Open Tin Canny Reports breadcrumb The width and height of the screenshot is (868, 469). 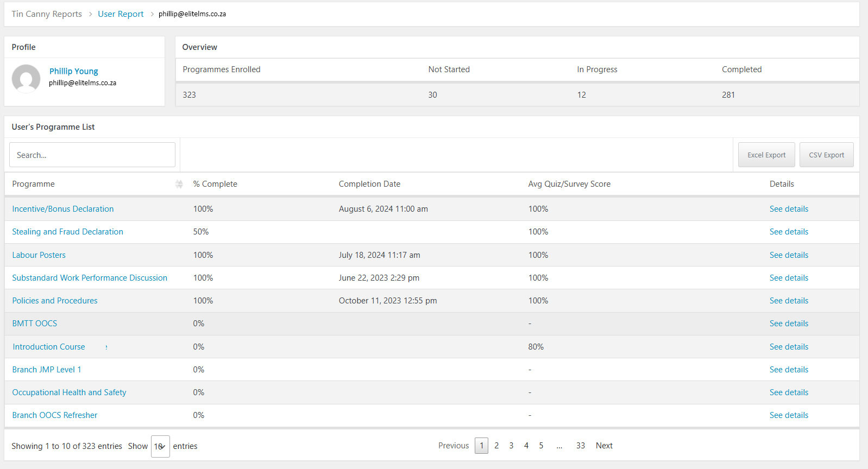47,14
